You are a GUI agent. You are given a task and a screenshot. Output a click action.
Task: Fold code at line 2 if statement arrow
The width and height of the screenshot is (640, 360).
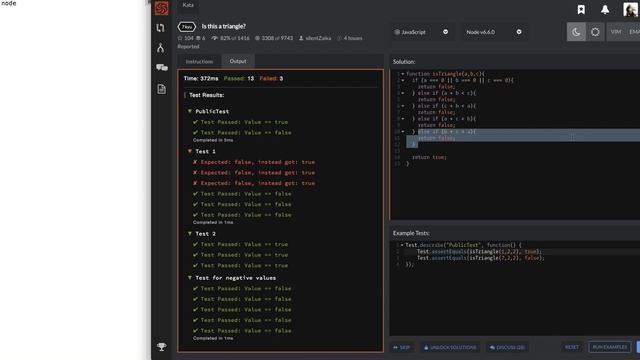[x=403, y=80]
